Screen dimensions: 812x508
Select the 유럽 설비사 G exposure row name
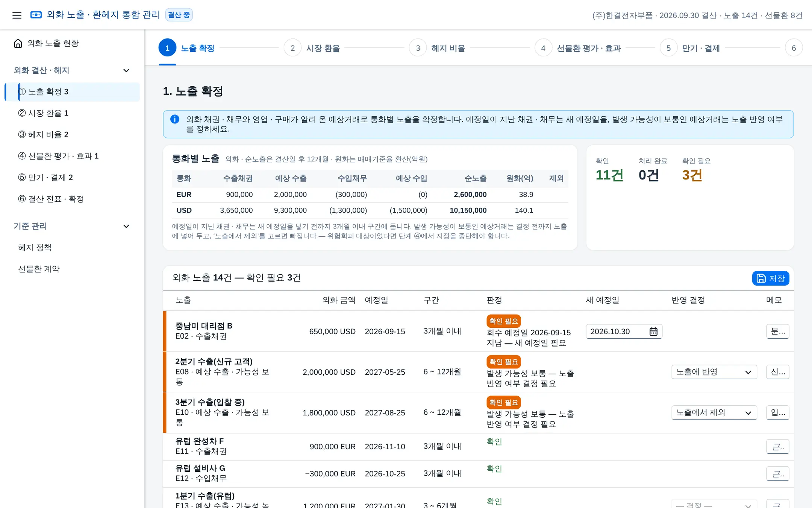pyautogui.click(x=200, y=468)
